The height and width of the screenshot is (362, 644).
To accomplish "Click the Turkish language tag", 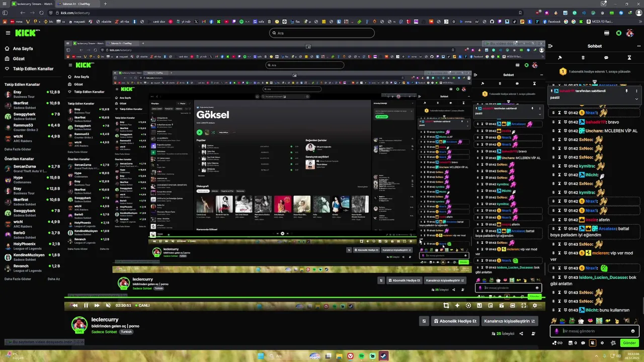I will click(x=126, y=332).
